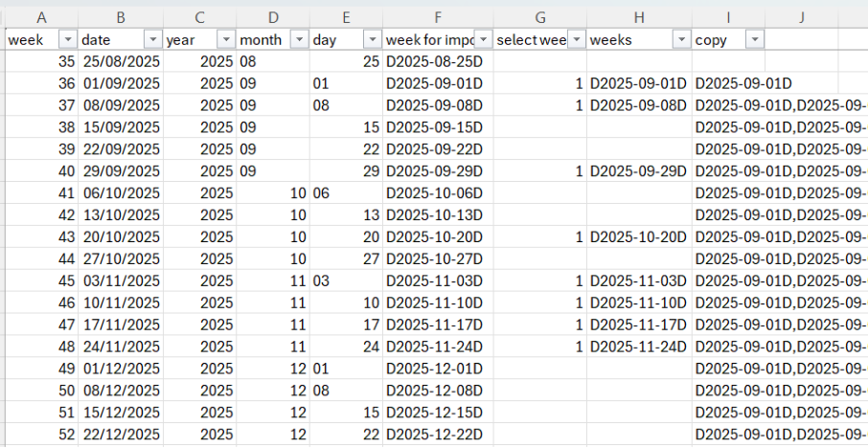This screenshot has width=868, height=448.
Task: Expand the year column filter arrow
Action: pyautogui.click(x=225, y=39)
